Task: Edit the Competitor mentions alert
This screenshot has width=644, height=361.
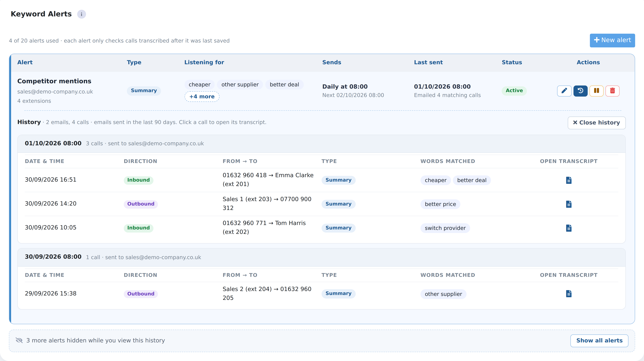Action: tap(564, 91)
